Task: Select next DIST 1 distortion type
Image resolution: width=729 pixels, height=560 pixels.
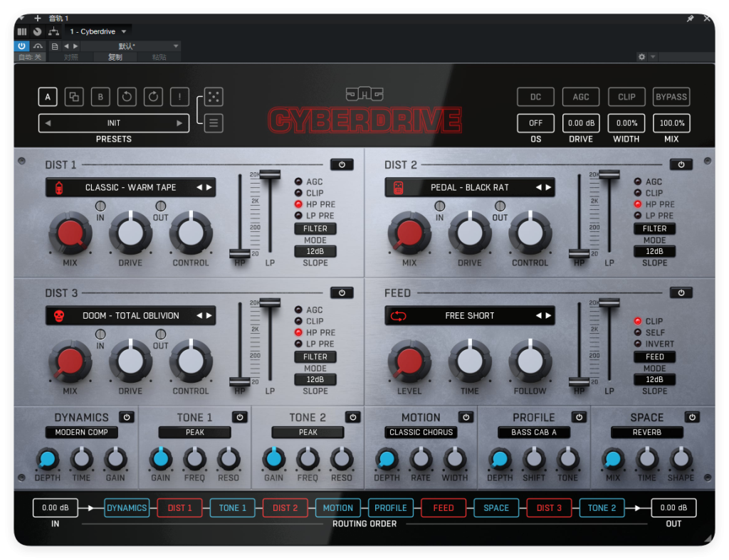Action: (209, 187)
